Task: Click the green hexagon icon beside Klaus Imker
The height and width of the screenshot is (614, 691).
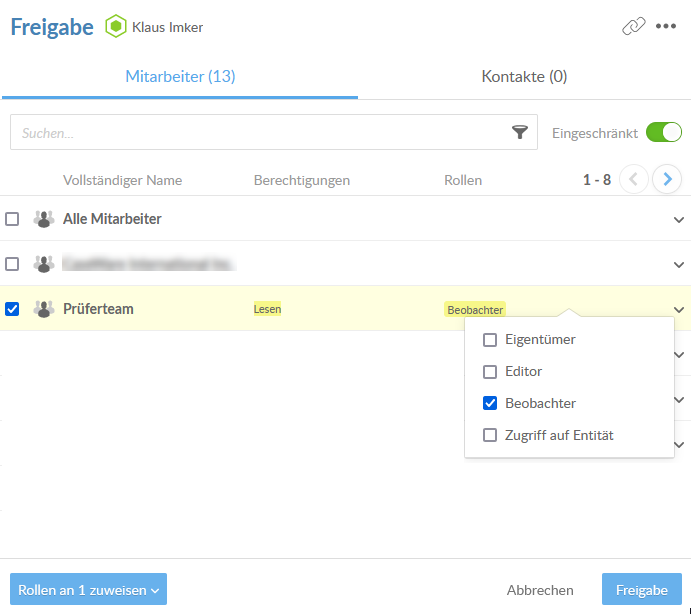Action: [115, 26]
